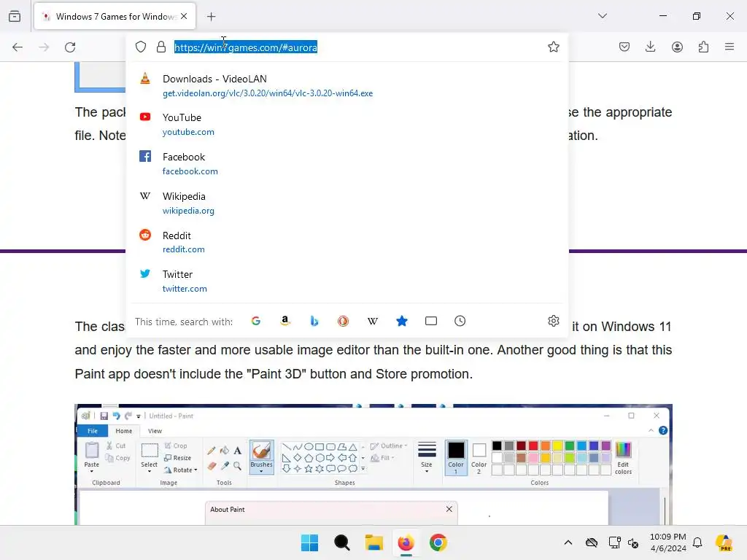The height and width of the screenshot is (560, 747).
Task: Open the muted volume tray icon
Action: coord(633,542)
